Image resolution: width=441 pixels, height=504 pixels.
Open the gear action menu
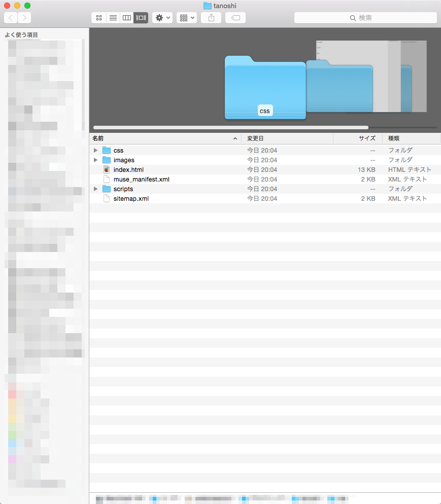pos(162,18)
